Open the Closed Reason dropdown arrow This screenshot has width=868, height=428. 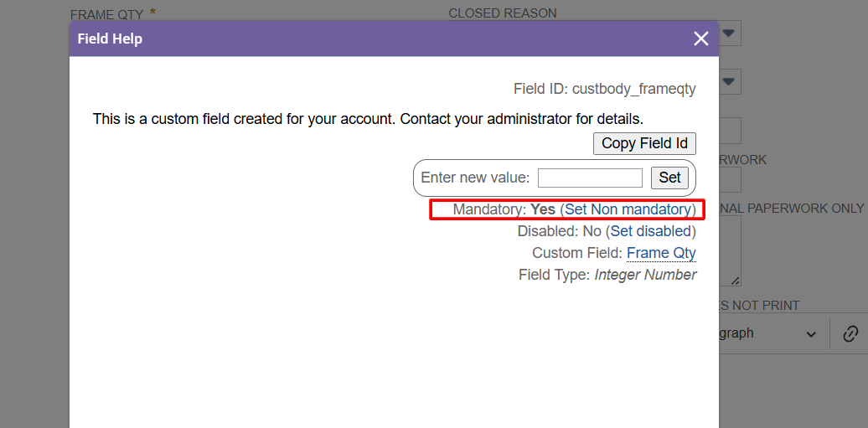[x=729, y=34]
